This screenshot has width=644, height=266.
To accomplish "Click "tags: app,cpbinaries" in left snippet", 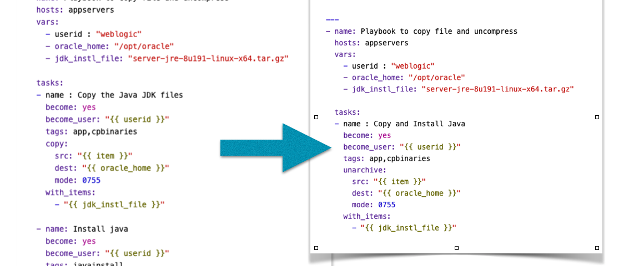I will point(91,132).
